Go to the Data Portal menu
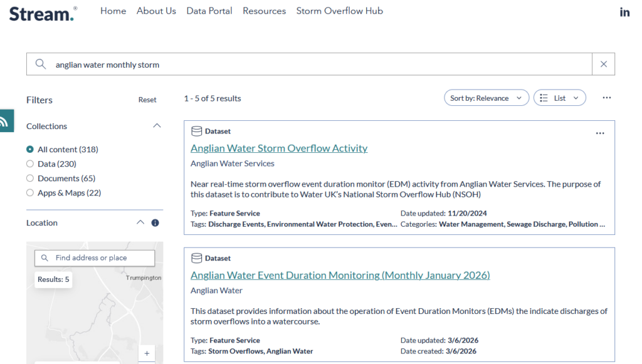 209,11
